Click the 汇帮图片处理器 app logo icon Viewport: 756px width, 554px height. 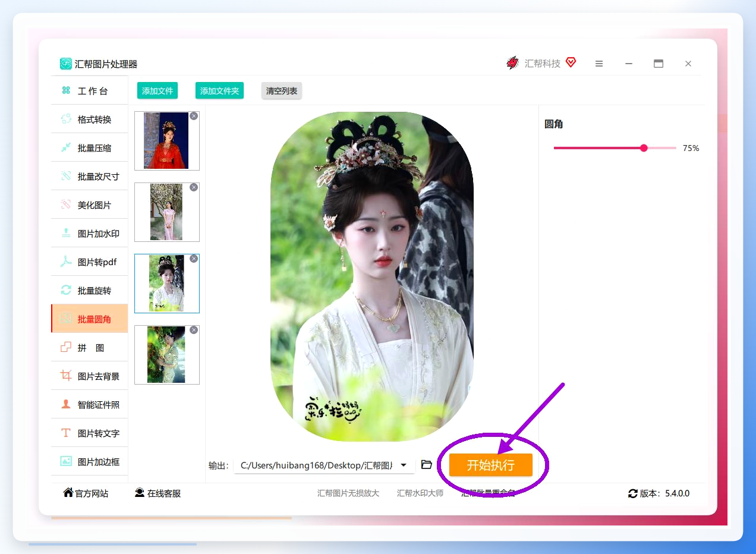(x=66, y=64)
